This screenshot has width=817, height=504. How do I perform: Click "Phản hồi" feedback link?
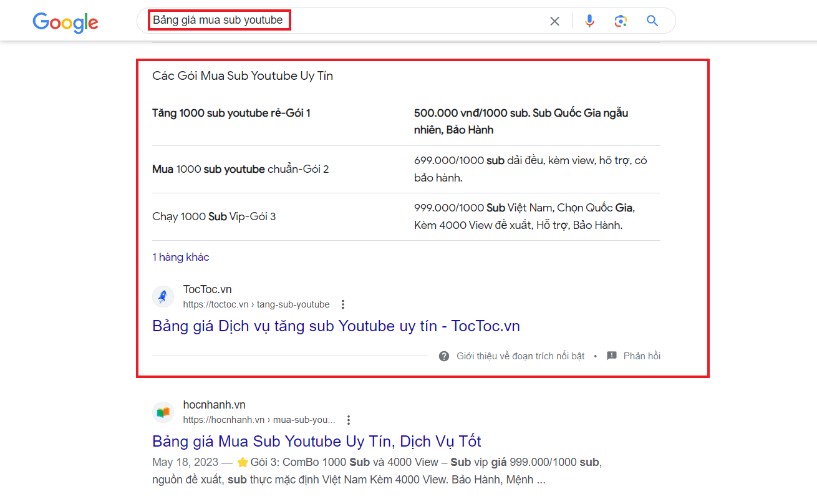(x=641, y=356)
